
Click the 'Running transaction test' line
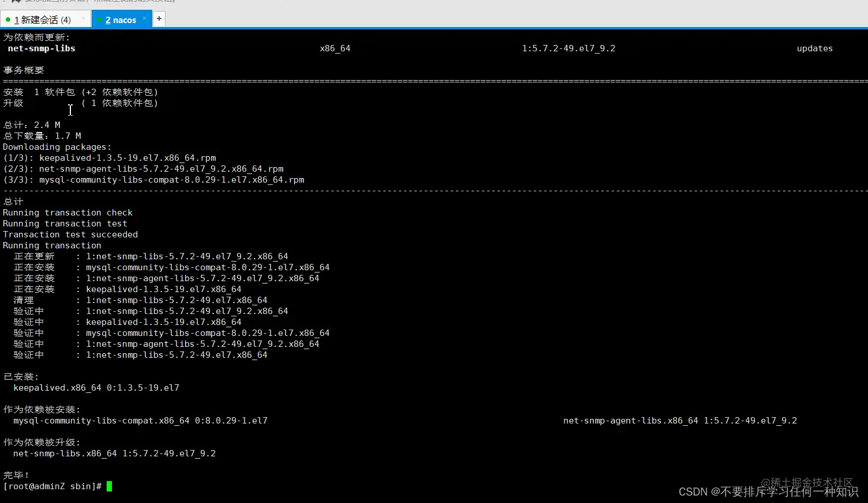[65, 224]
